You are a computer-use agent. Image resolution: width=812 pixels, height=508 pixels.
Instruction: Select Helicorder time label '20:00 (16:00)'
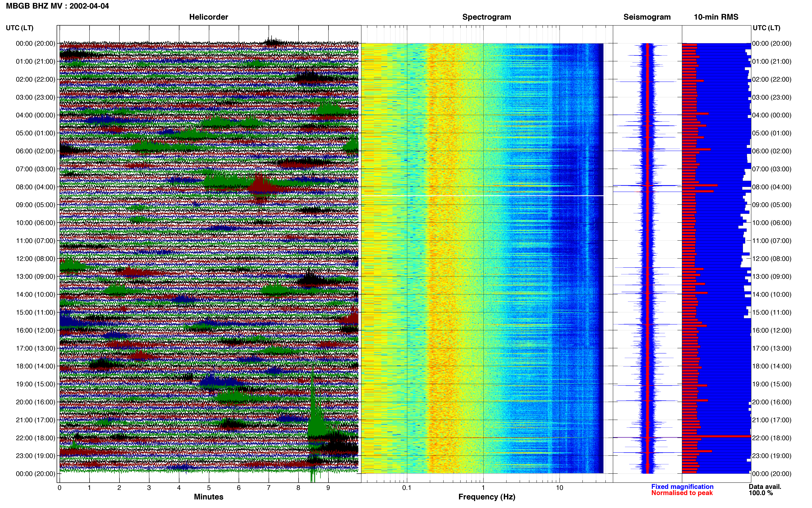coord(36,402)
